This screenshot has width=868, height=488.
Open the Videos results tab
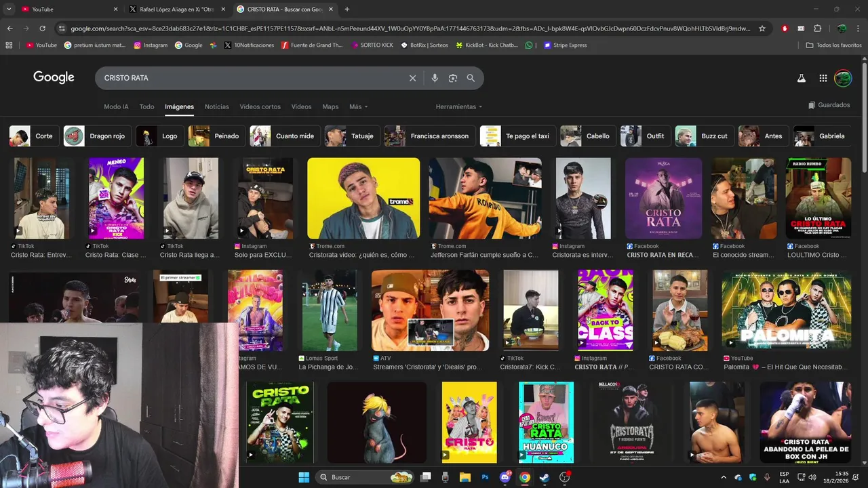tap(301, 106)
